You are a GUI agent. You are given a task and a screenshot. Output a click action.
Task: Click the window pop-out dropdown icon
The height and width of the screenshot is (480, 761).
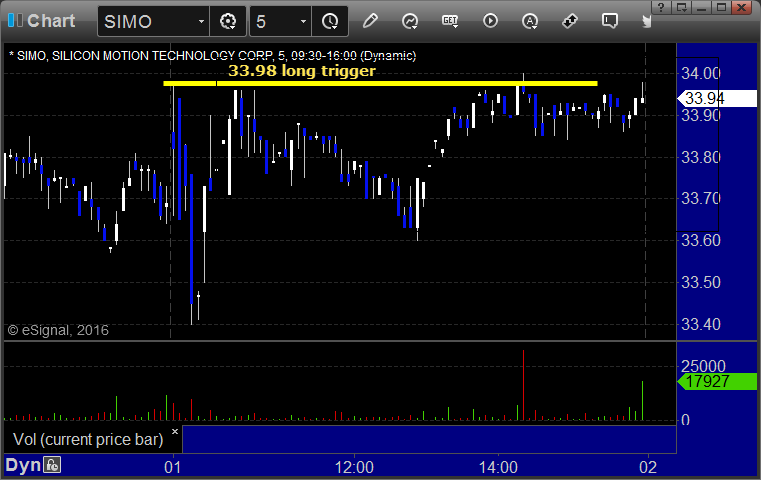tap(681, 7)
